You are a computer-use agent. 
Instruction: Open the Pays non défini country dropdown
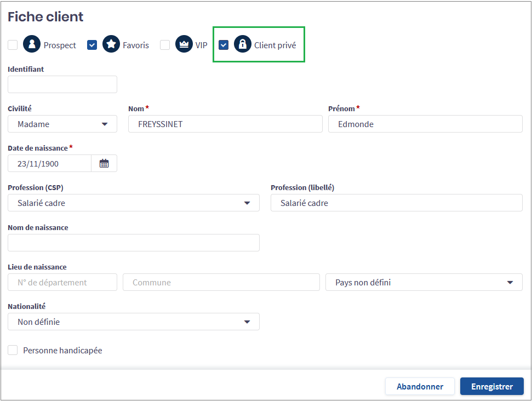tap(424, 282)
